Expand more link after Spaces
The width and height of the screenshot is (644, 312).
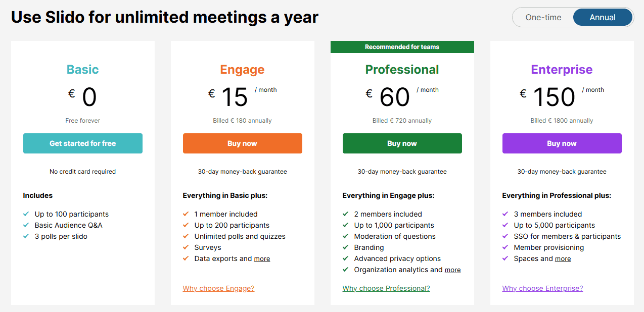pos(563,259)
